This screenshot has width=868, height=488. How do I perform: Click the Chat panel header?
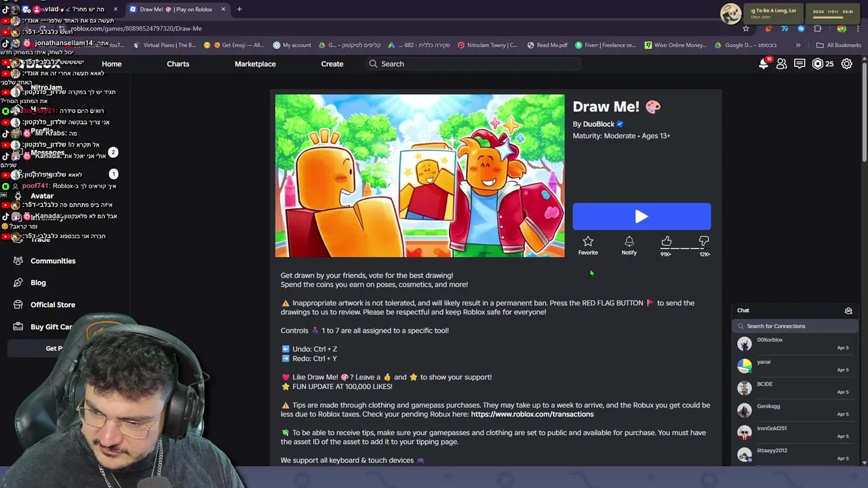click(793, 310)
